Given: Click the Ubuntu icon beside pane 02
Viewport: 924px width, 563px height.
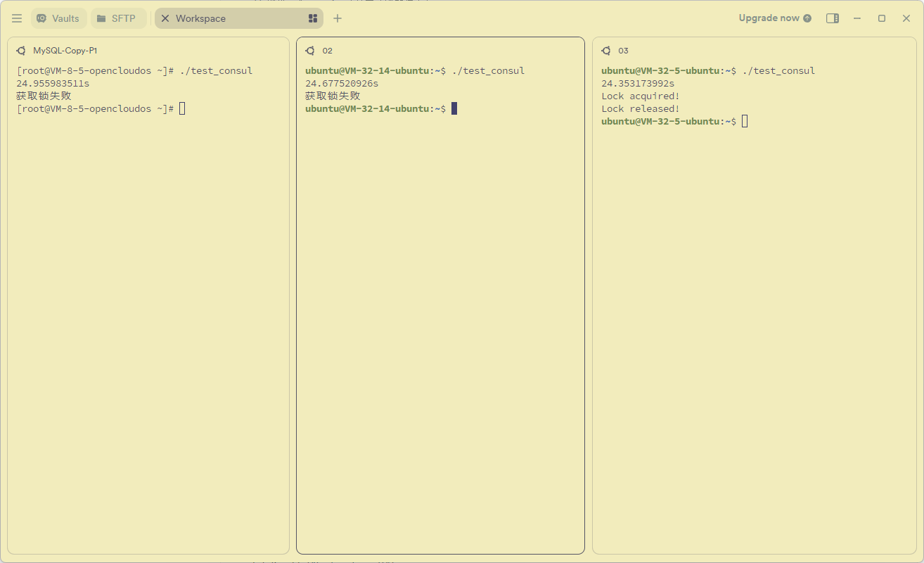Looking at the screenshot, I should click(310, 51).
